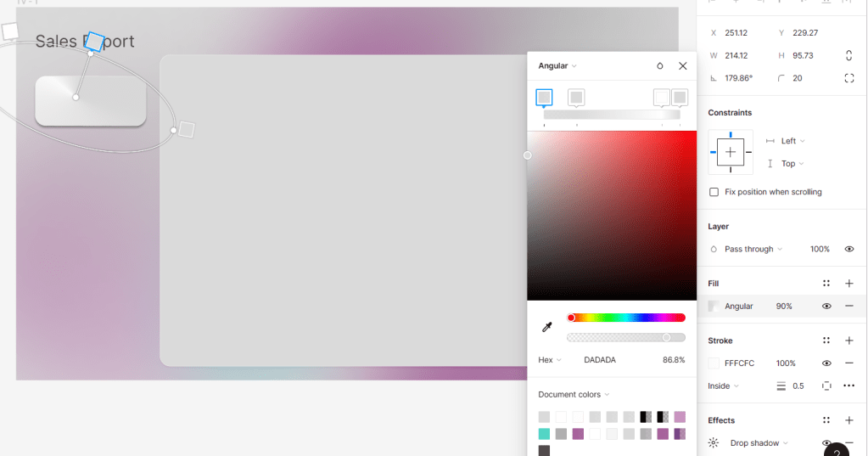Select the teal document color swatch

point(544,434)
